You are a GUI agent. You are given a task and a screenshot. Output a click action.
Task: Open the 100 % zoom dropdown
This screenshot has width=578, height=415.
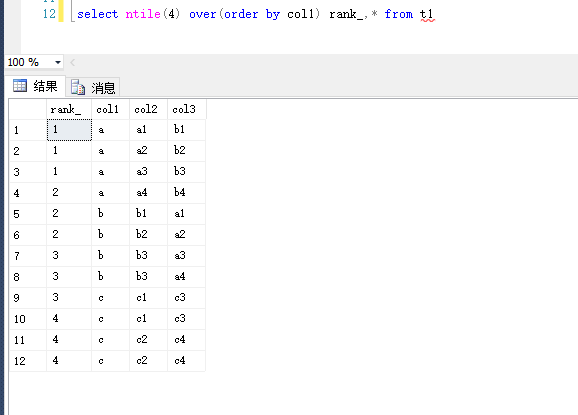(x=58, y=62)
